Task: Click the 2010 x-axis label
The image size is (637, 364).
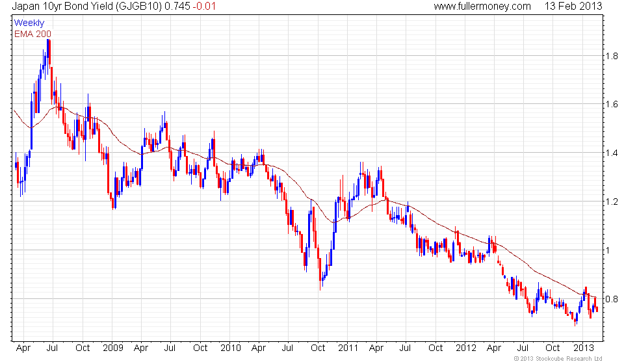Action: [230, 348]
